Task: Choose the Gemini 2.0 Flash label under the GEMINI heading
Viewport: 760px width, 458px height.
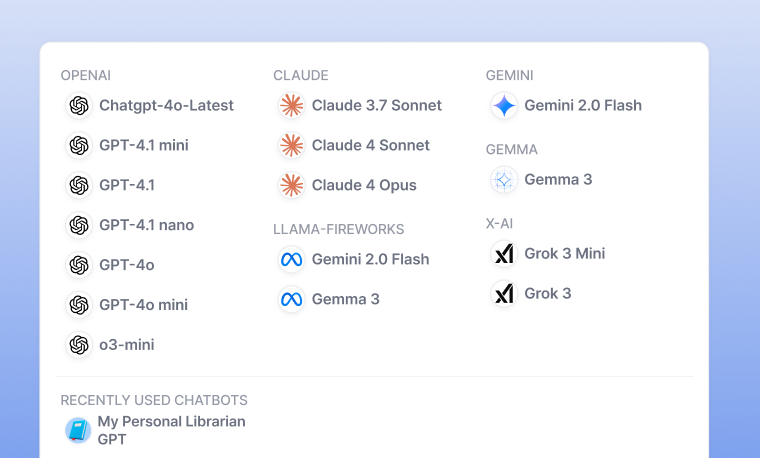Action: [x=583, y=105]
